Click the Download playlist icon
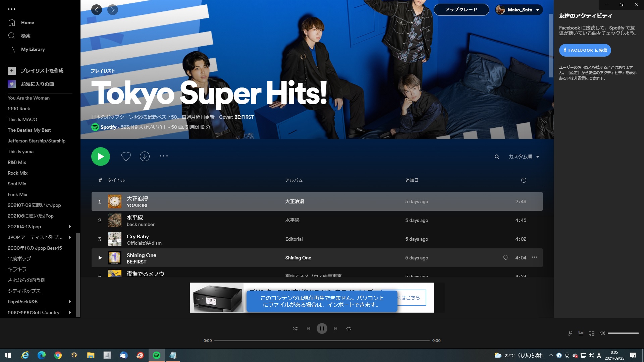Screen dimensions: 644x362 (145, 157)
